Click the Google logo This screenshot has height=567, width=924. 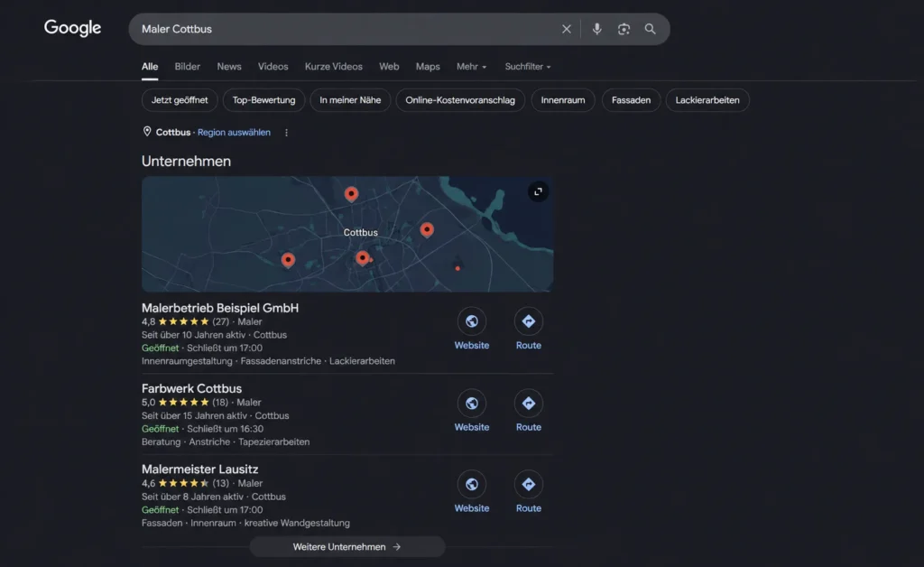pos(72,28)
